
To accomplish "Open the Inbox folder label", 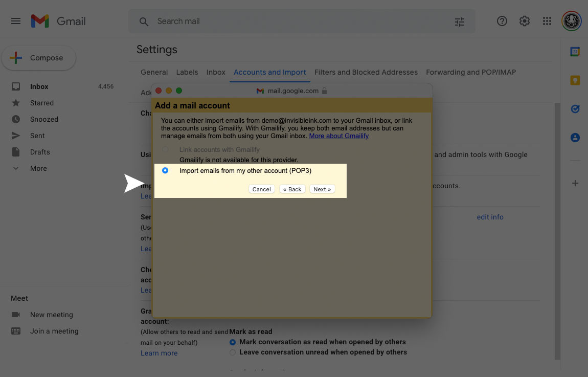I will [x=39, y=86].
